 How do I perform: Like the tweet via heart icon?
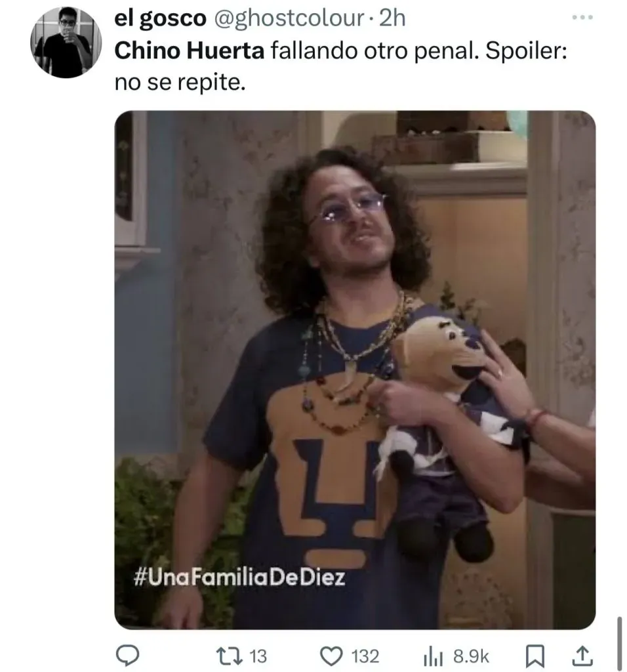(x=331, y=656)
